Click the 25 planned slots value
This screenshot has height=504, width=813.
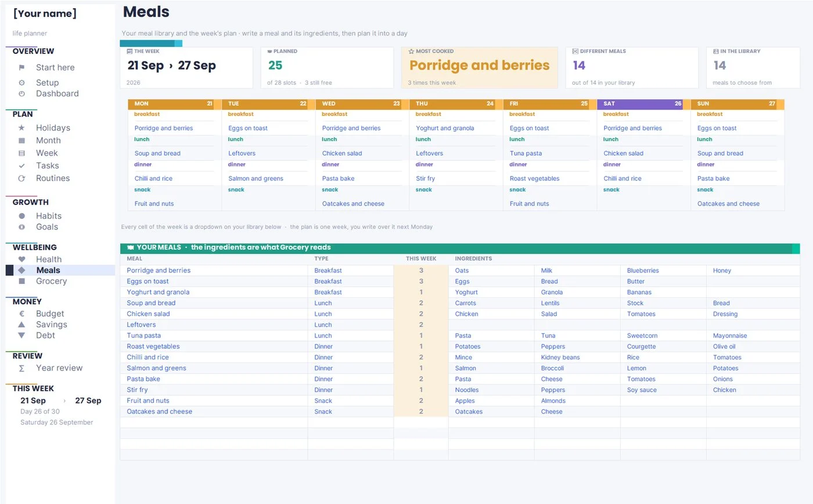click(275, 66)
